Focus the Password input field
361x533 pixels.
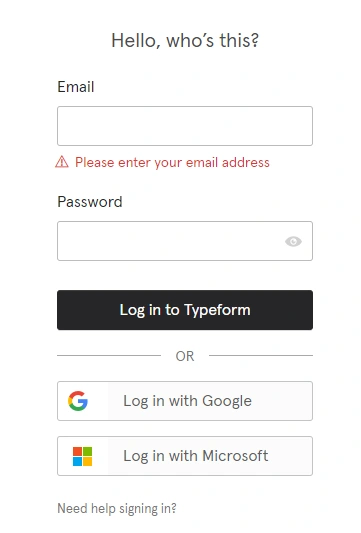point(185,241)
